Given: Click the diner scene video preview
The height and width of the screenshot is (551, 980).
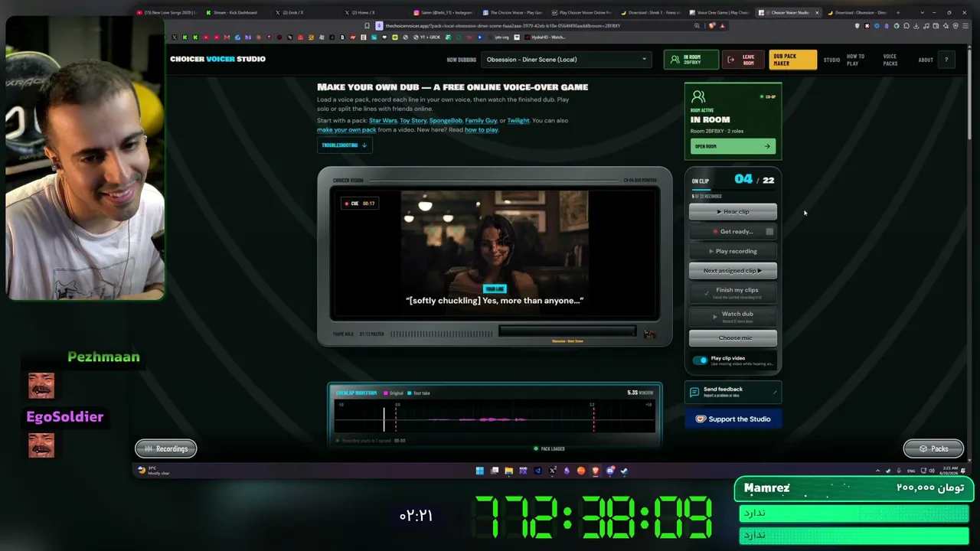Looking at the screenshot, I should [495, 253].
